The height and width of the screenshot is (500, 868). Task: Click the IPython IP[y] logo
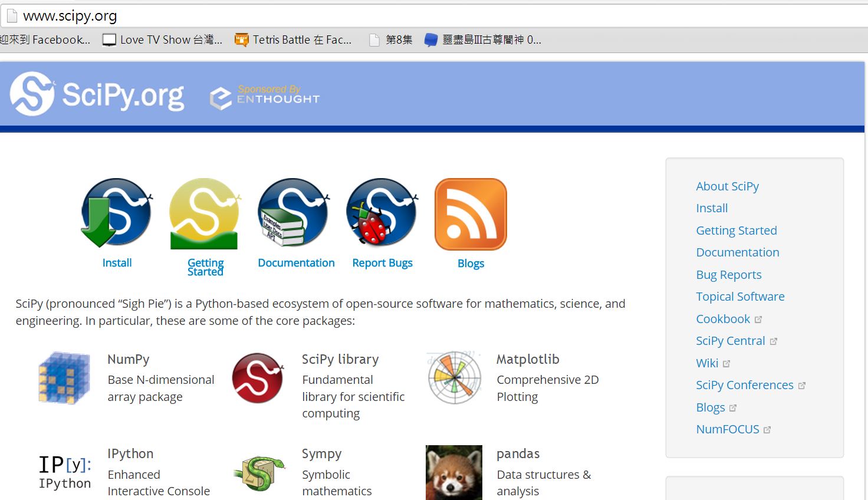[65, 472]
